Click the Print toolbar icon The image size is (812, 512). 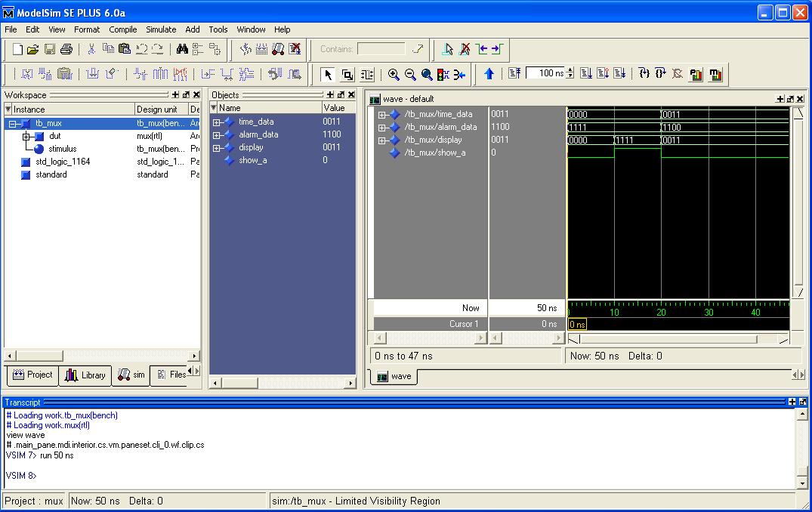(66, 49)
